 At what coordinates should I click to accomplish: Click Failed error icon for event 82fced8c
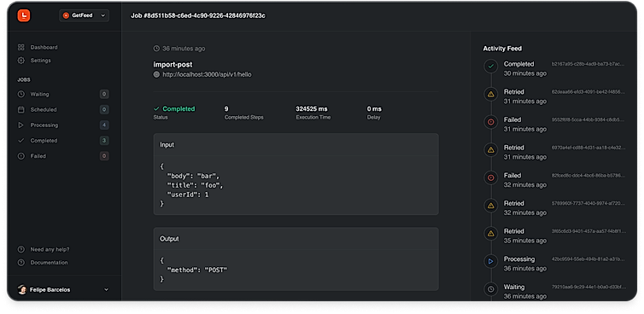[x=491, y=177]
